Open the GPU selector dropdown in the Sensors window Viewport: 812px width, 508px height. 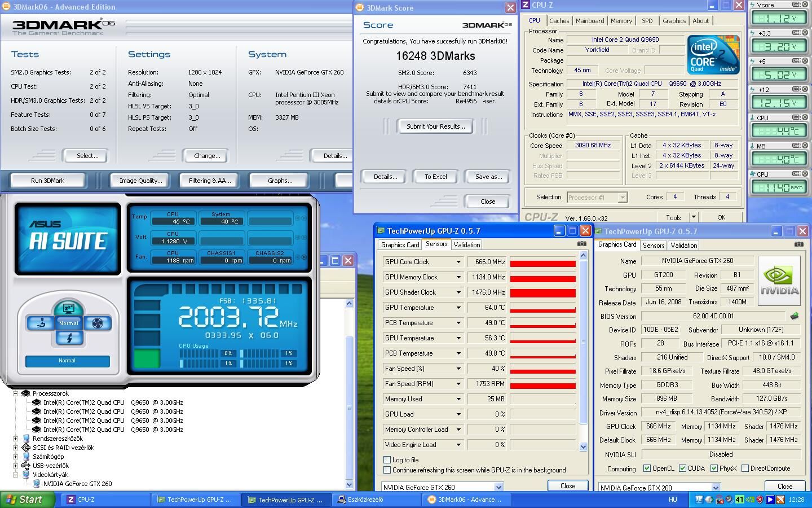pyautogui.click(x=498, y=487)
